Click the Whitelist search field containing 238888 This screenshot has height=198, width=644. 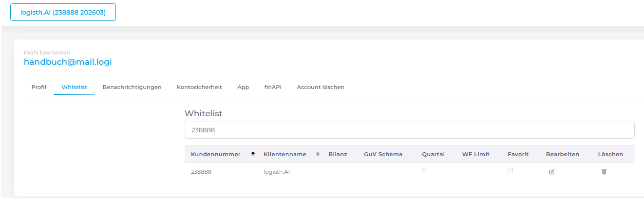point(409,130)
